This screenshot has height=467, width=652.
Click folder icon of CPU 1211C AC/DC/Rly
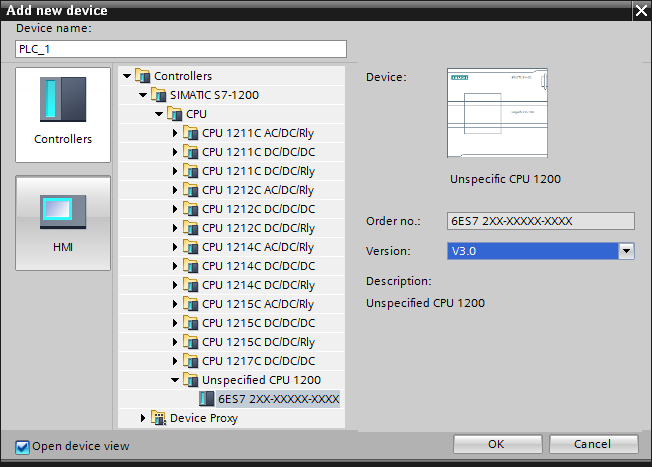(190, 133)
